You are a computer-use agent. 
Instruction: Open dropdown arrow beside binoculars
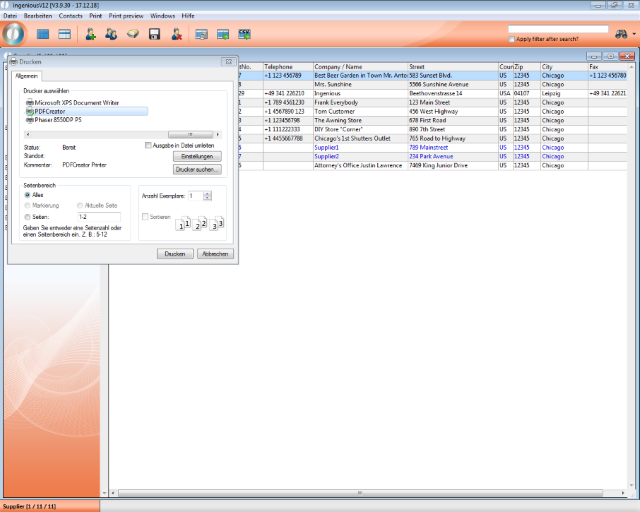tap(634, 34)
